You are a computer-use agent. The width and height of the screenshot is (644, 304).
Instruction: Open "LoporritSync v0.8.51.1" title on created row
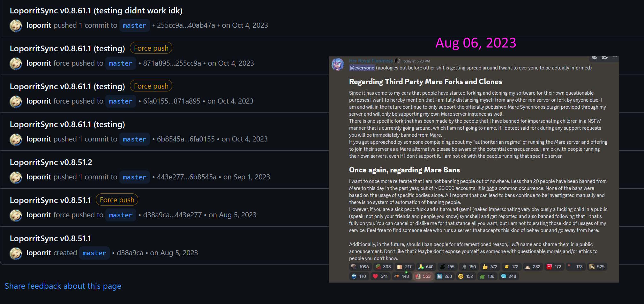tap(50, 238)
